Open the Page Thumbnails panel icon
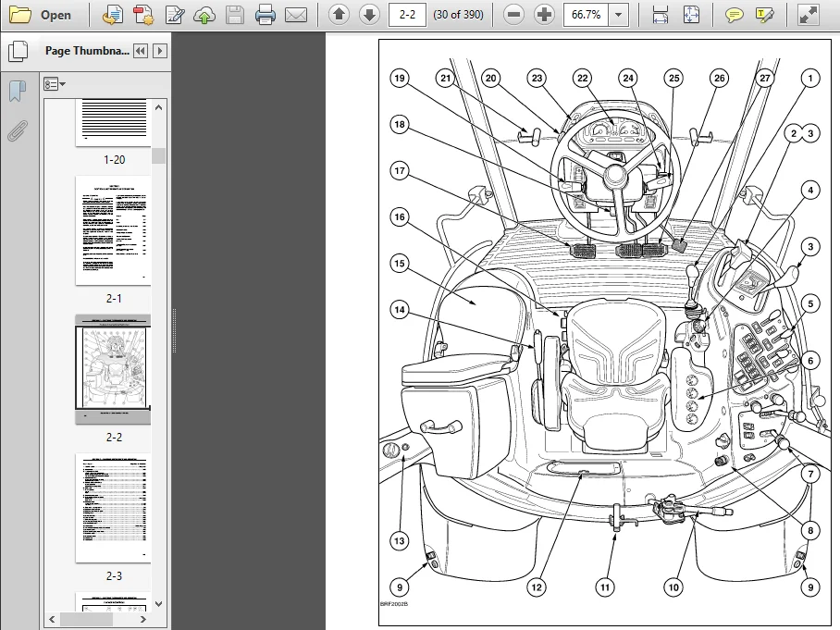The height and width of the screenshot is (630, 840). point(19,51)
